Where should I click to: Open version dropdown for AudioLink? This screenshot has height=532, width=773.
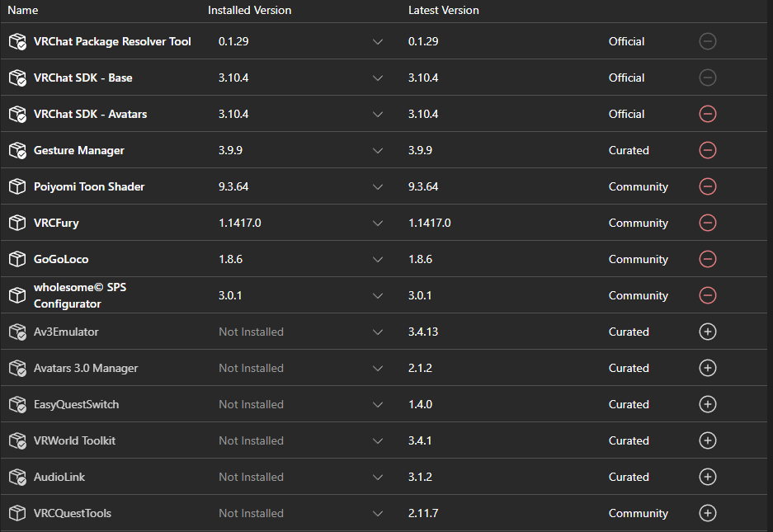click(x=378, y=477)
